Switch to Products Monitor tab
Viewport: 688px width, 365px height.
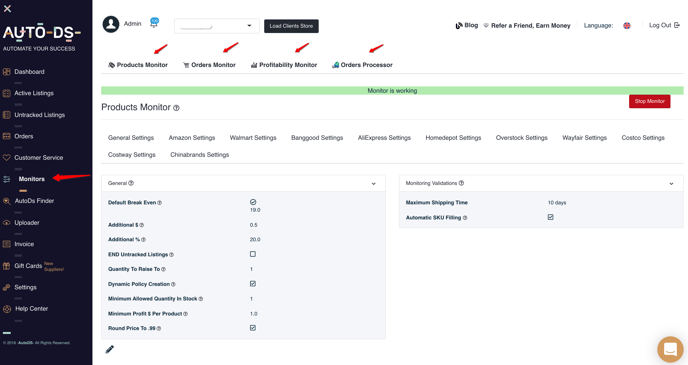click(138, 65)
